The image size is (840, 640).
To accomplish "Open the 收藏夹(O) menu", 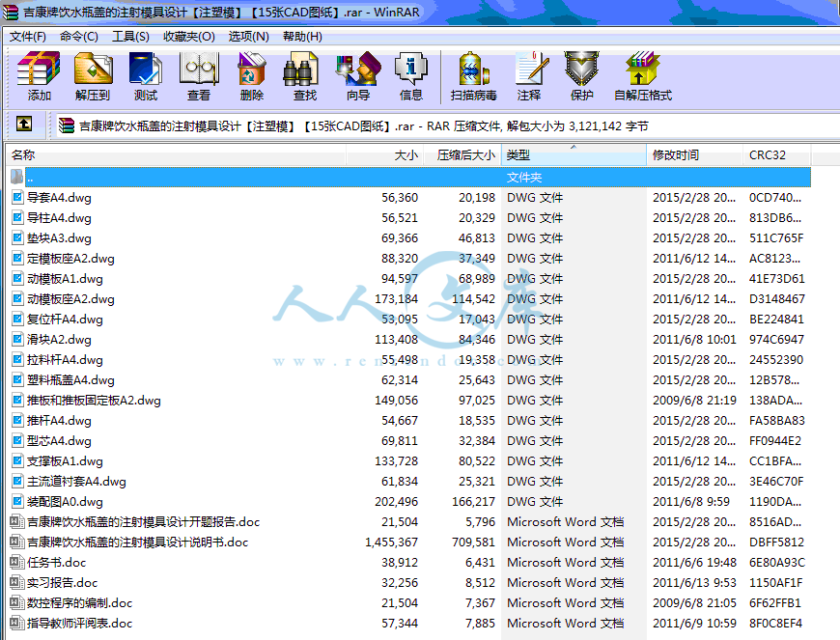I will [x=189, y=37].
